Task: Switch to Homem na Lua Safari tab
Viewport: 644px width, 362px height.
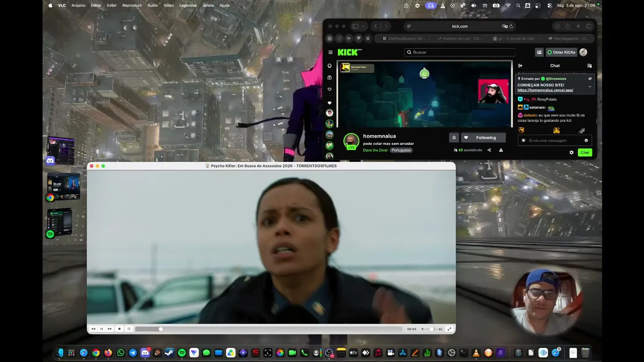Action: coord(459,38)
